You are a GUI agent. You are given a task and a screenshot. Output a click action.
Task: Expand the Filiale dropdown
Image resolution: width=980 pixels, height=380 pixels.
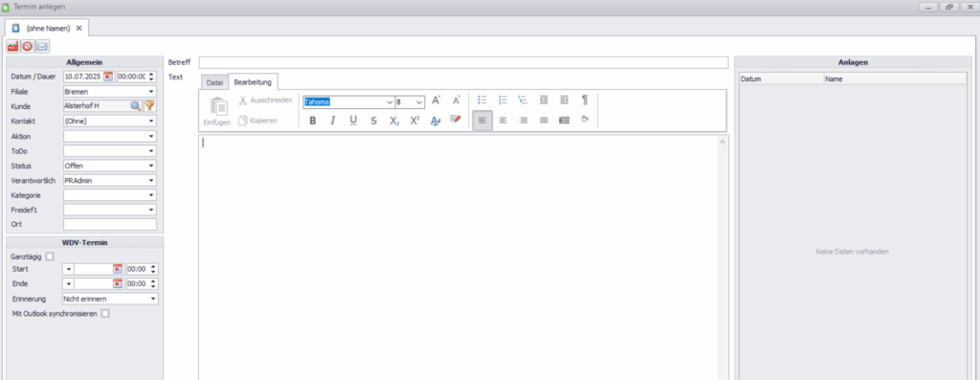(151, 91)
